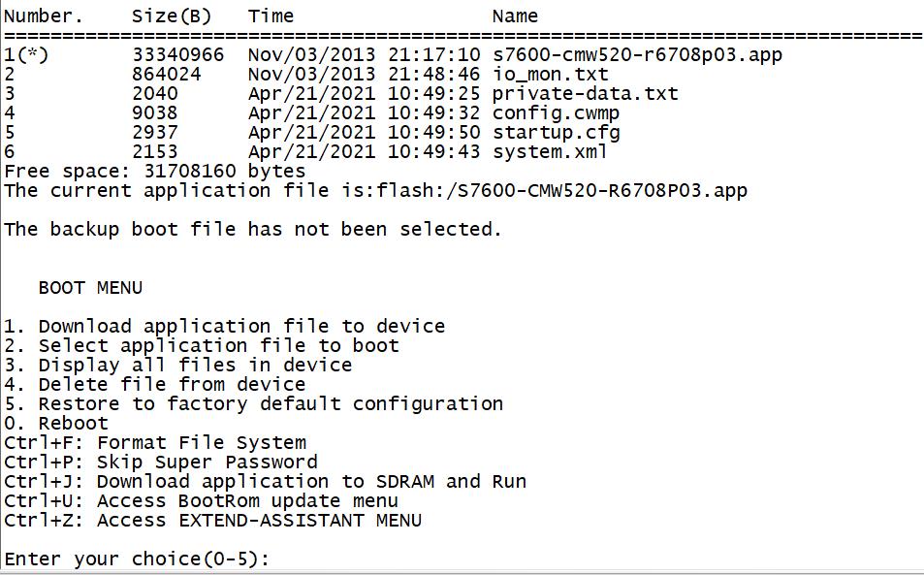Click the s7600-cmw520-r6708p03.app file name
924x575 pixels.
coord(636,55)
